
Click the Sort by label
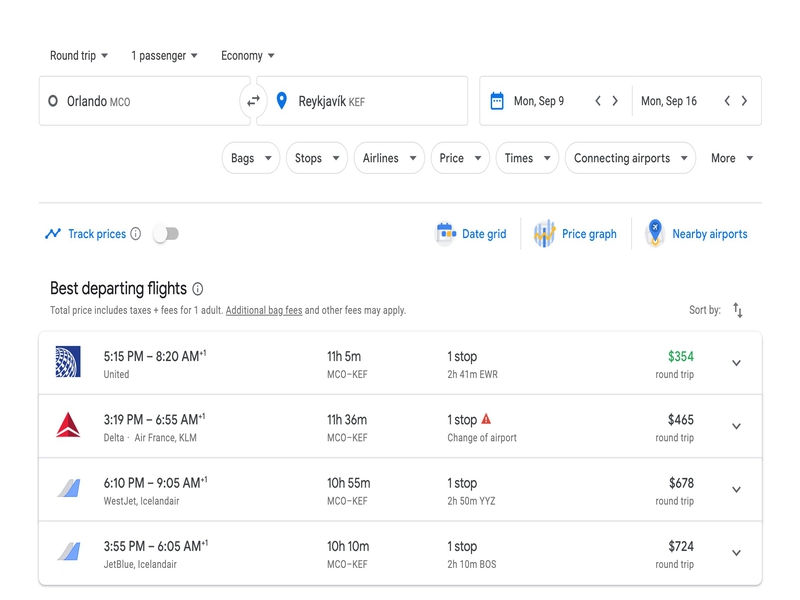(x=705, y=310)
